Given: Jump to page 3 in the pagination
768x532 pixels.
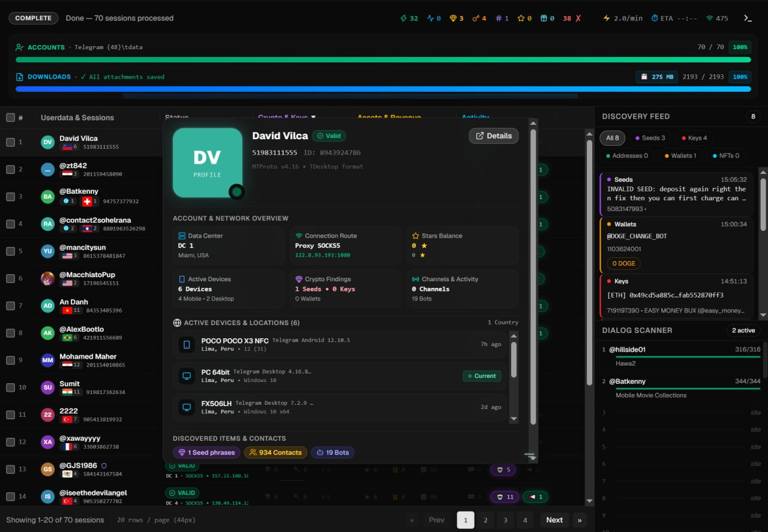Looking at the screenshot, I should tap(505, 520).
